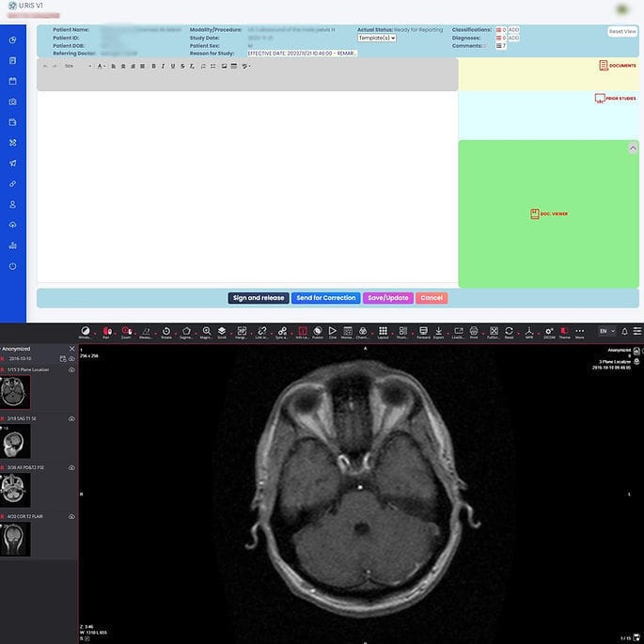Open the EN language dropdown

click(606, 331)
